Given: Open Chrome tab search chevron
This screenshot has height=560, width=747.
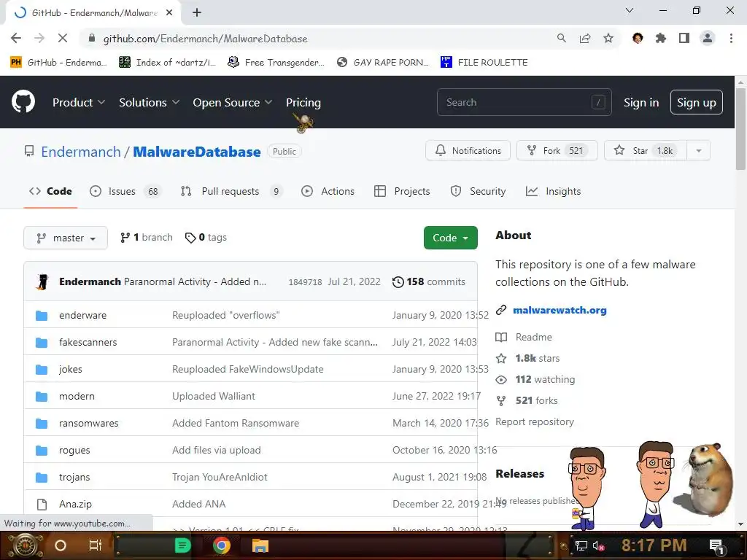Looking at the screenshot, I should (630, 10).
